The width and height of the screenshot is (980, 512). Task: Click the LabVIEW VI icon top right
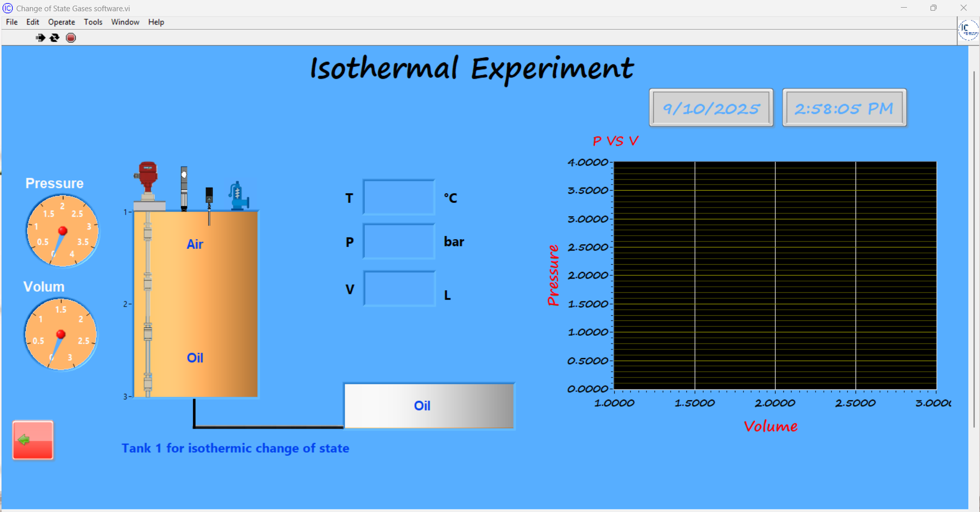tap(968, 30)
